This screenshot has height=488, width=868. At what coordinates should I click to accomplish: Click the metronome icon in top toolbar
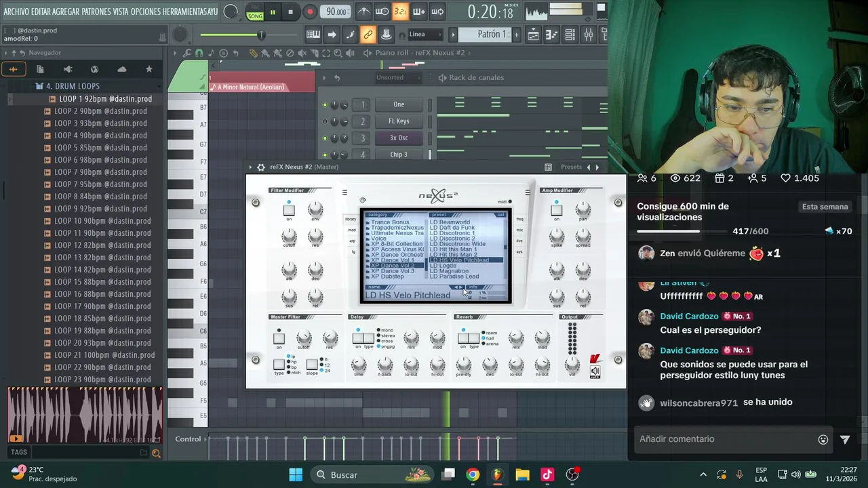pos(363,12)
